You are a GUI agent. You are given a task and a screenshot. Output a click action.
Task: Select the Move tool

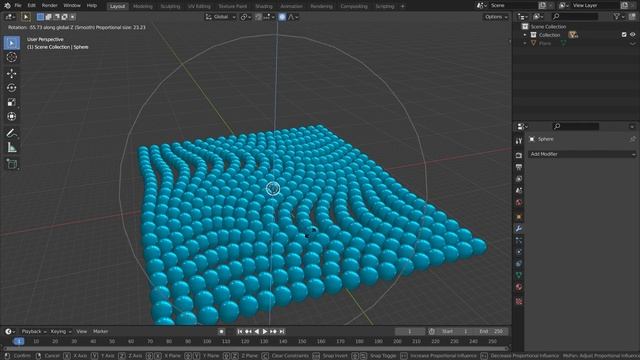12,73
